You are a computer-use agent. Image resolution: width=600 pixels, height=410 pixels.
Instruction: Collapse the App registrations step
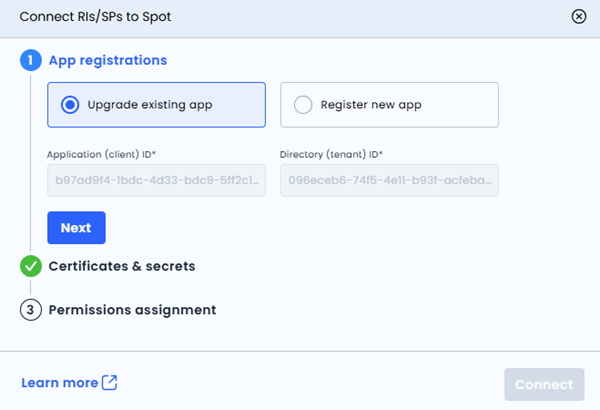pos(108,60)
